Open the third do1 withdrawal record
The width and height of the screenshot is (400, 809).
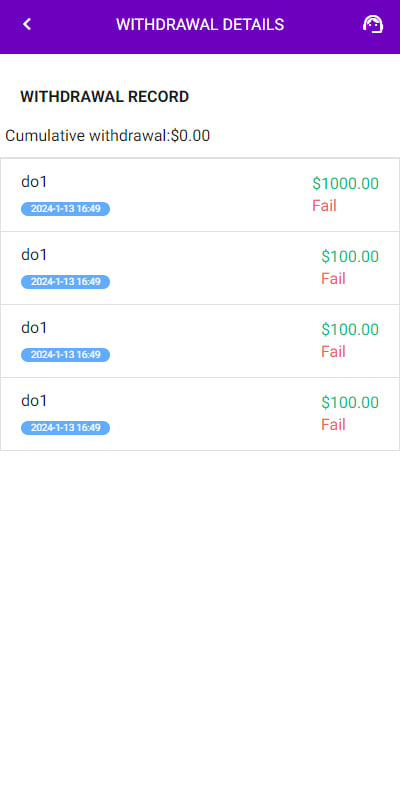tap(200, 341)
